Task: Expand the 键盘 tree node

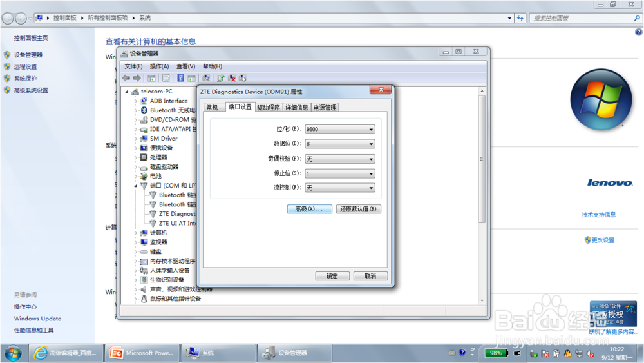Action: (x=135, y=251)
